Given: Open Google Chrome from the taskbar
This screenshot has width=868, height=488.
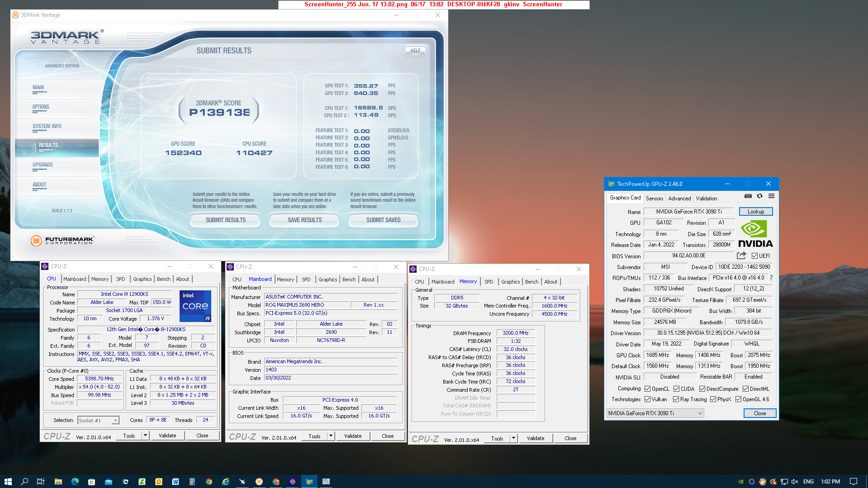Looking at the screenshot, I should pyautogui.click(x=209, y=482).
